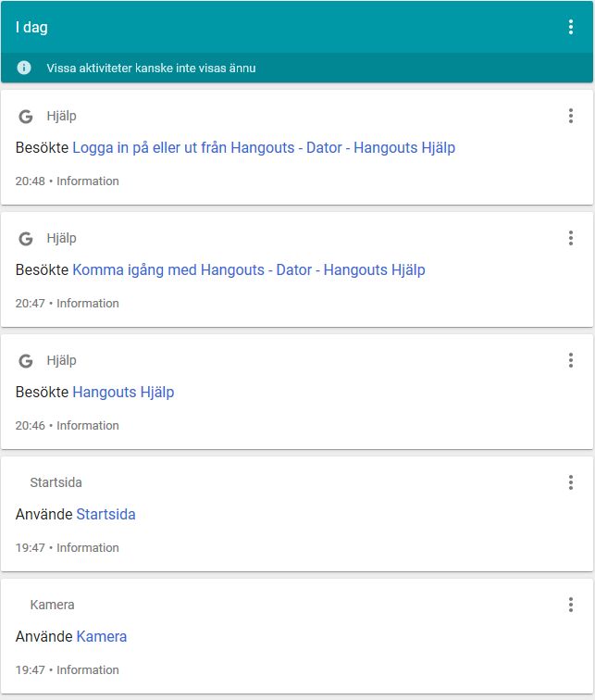Open the blue Startsida link
This screenshot has width=595, height=700.
point(105,514)
